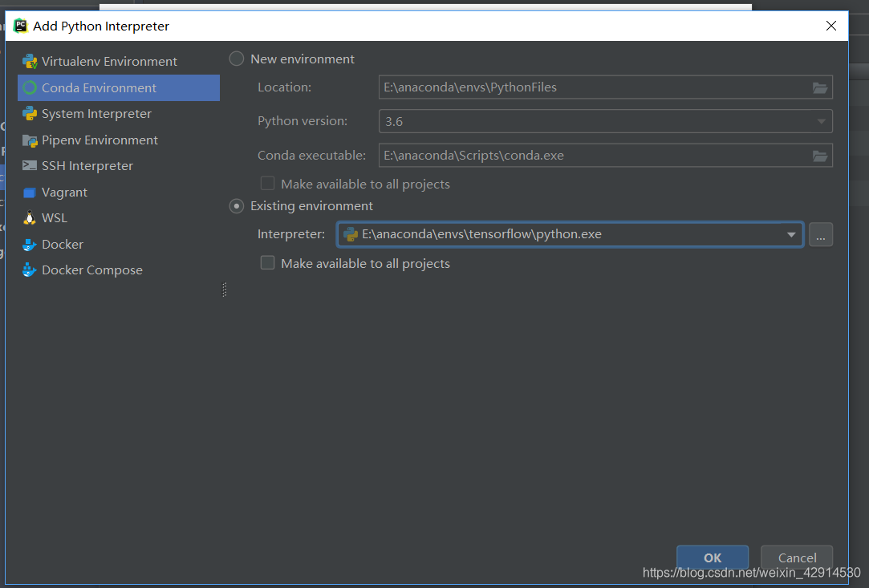Select Virtualenv Environment in sidebar
869x588 pixels.
pyautogui.click(x=119, y=62)
